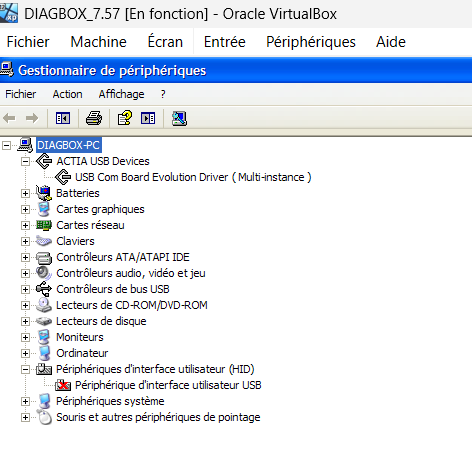The width and height of the screenshot is (472, 465).
Task: Click the Cartes réseau icon
Action: 44,225
